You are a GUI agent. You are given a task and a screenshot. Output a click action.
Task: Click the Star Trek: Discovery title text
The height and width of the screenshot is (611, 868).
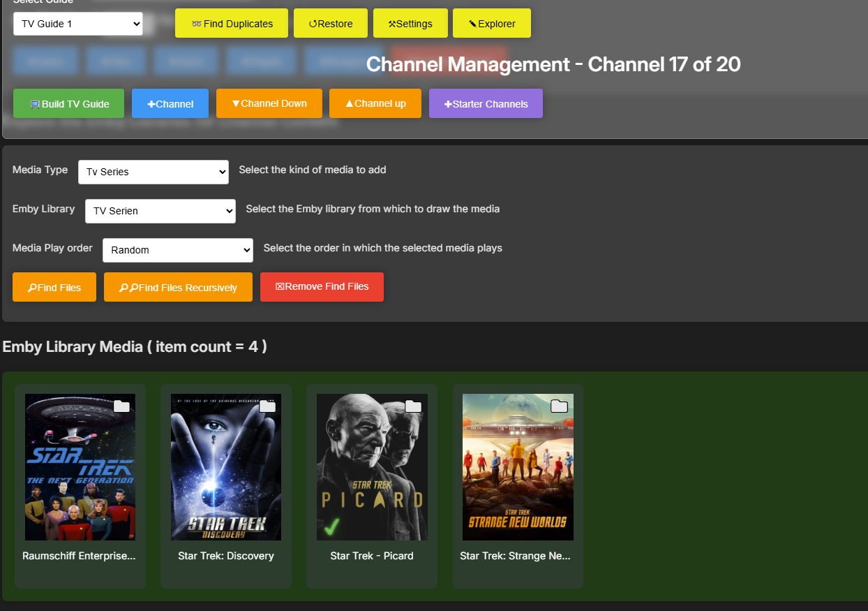(226, 557)
